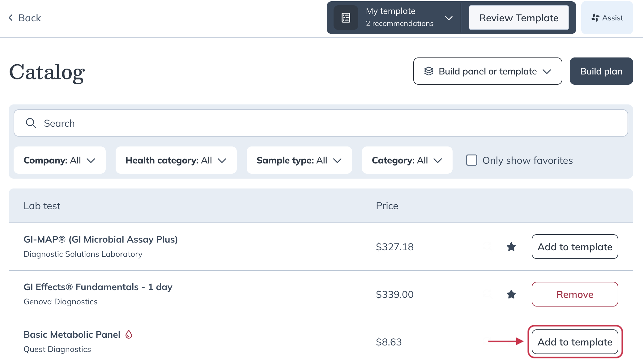The width and height of the screenshot is (643, 364).
Task: Click the search magnifier icon
Action: tap(31, 123)
